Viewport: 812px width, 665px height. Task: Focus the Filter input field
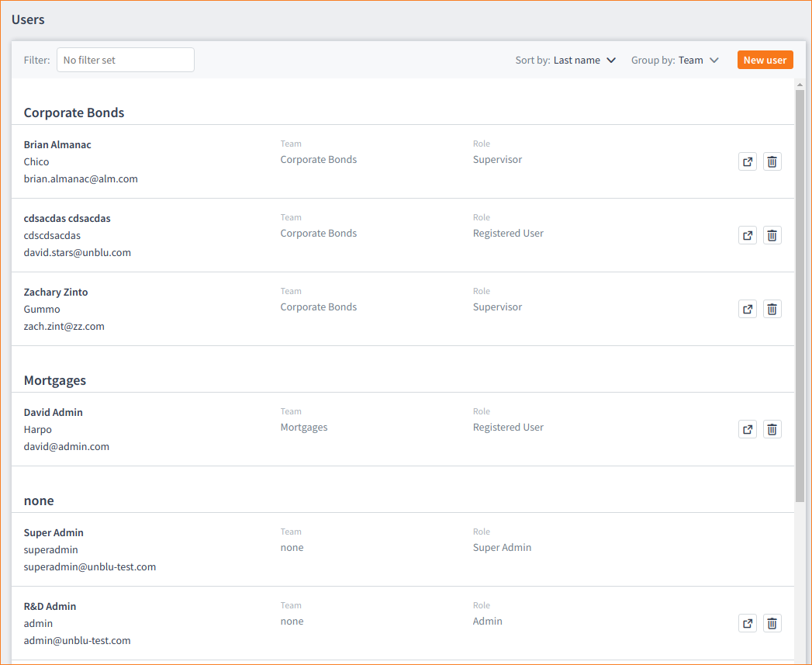pos(125,60)
